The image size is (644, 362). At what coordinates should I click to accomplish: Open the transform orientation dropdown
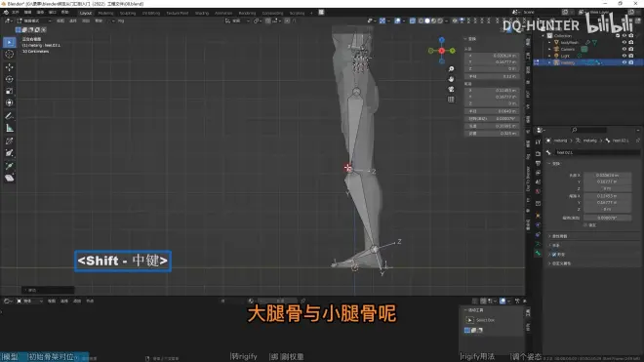[237, 20]
